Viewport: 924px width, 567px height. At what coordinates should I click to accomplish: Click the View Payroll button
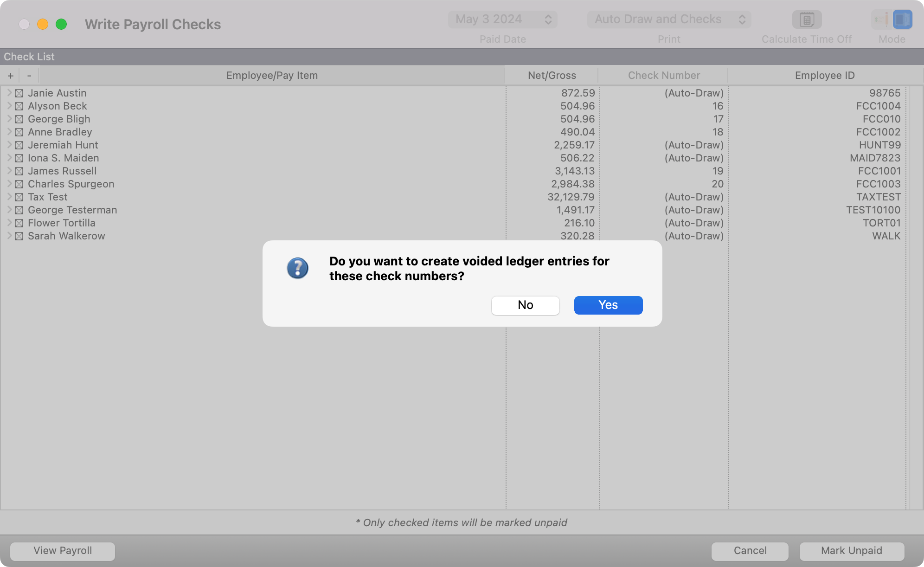click(x=63, y=551)
